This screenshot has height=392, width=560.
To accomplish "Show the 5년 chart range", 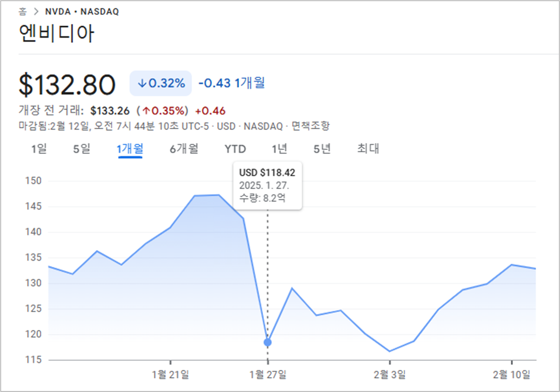I will pos(322,149).
